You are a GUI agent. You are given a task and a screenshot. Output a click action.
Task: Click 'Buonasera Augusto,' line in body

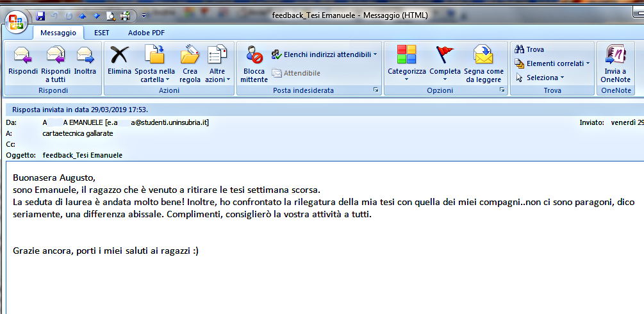click(x=54, y=178)
